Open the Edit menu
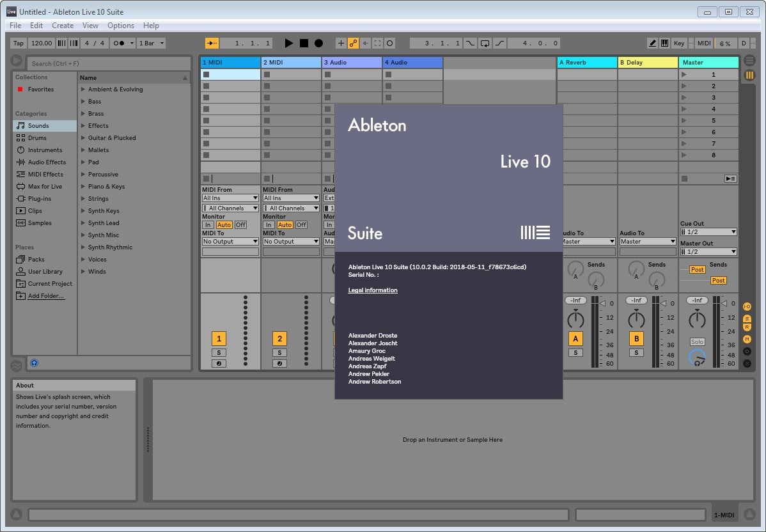The image size is (766, 532). click(x=36, y=26)
